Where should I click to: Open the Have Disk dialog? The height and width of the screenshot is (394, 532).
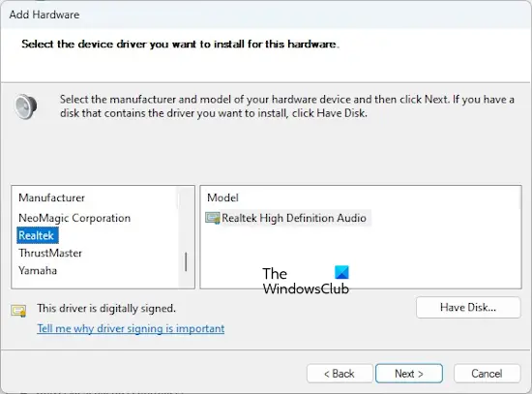click(x=468, y=308)
